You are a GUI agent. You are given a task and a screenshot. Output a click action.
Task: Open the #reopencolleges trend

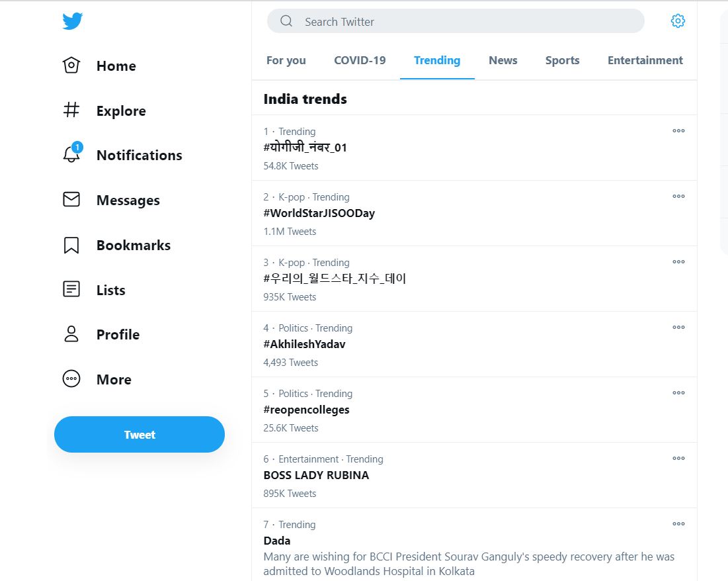pyautogui.click(x=306, y=410)
